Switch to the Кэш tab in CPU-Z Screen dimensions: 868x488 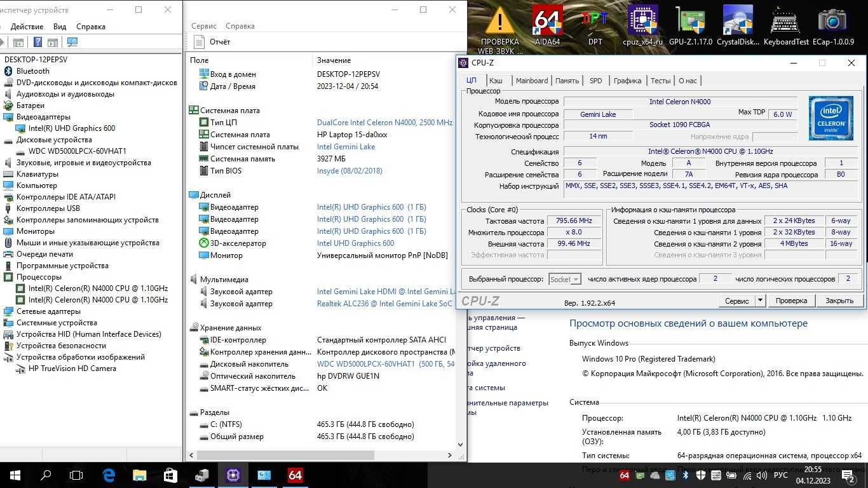coord(496,81)
